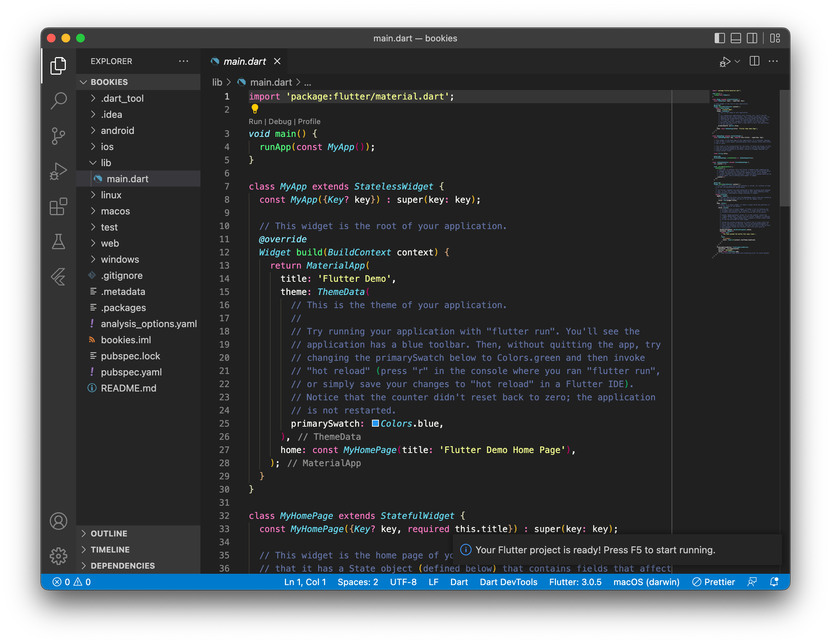This screenshot has height=644, width=831.
Task: Expand the .dart_tool folder
Action: (139, 98)
